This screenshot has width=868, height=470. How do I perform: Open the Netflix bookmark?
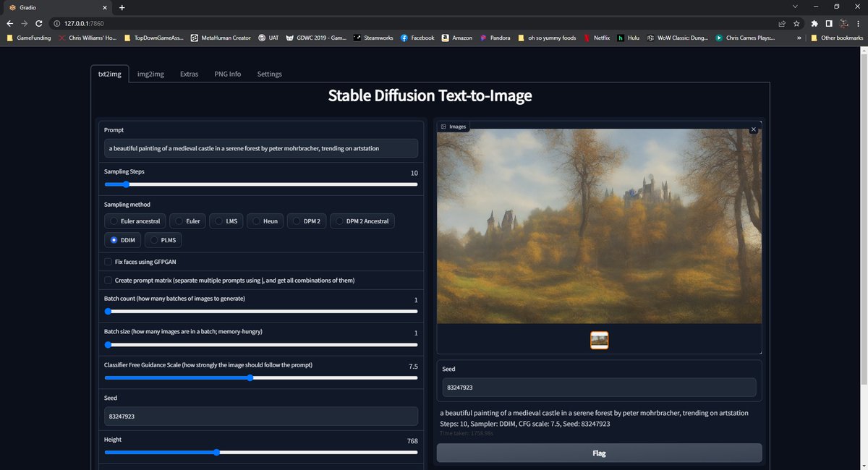597,38
